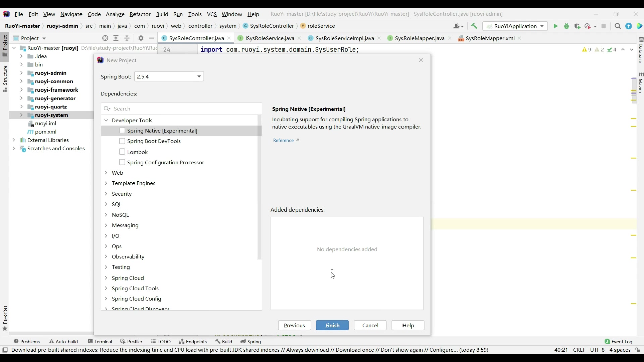Click locate-in-project target icon in Project panel
Screen dimensions: 644x362
click(105, 38)
